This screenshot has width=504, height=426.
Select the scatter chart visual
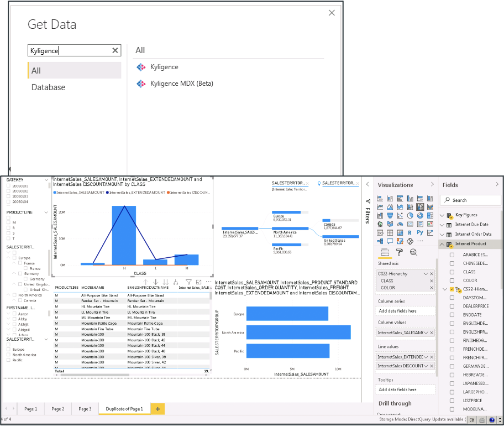click(400, 216)
